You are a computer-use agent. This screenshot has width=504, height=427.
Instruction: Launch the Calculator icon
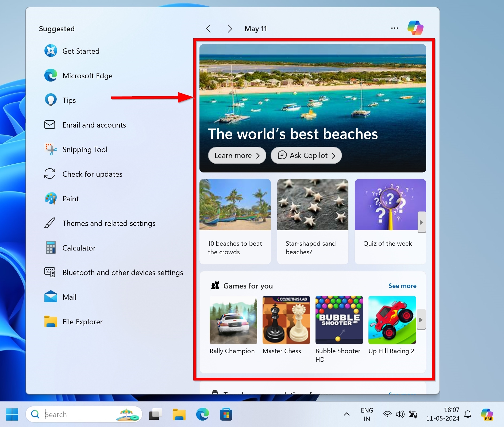pos(51,248)
